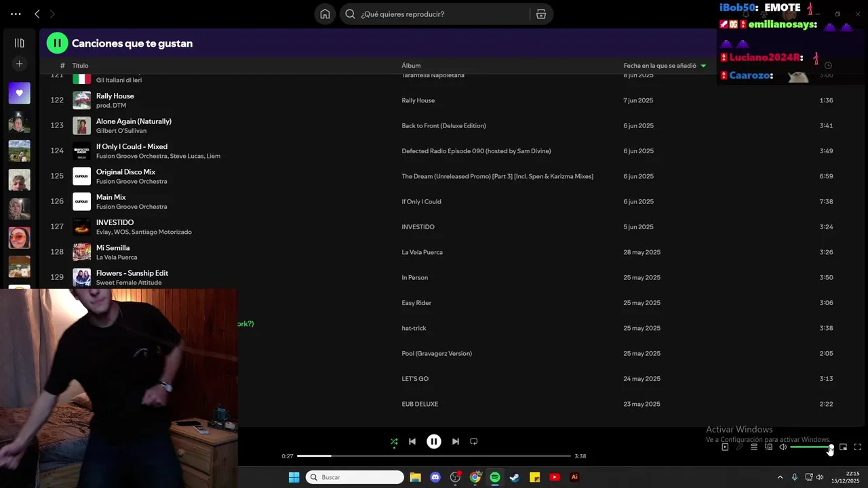The width and height of the screenshot is (868, 488).
Task: Seek in the song progress bar
Action: point(434,456)
